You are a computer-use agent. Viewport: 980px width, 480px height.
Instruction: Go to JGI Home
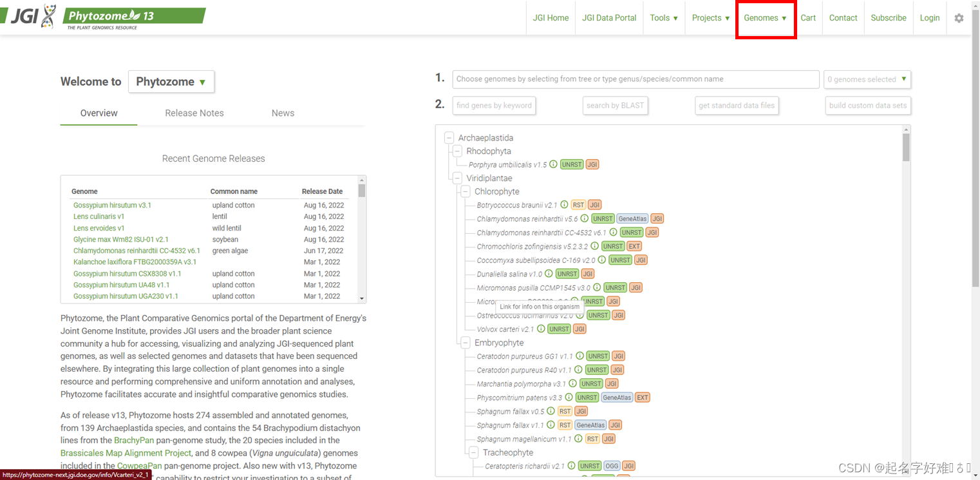pyautogui.click(x=551, y=18)
